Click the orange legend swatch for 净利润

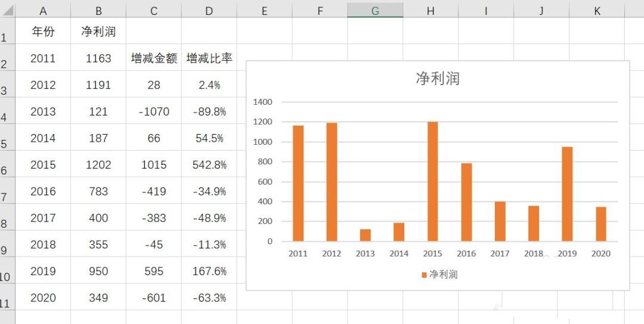tap(425, 275)
